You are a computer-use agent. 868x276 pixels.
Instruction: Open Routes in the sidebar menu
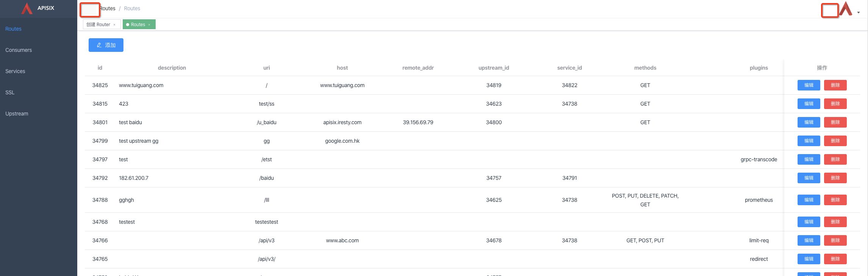pyautogui.click(x=39, y=29)
